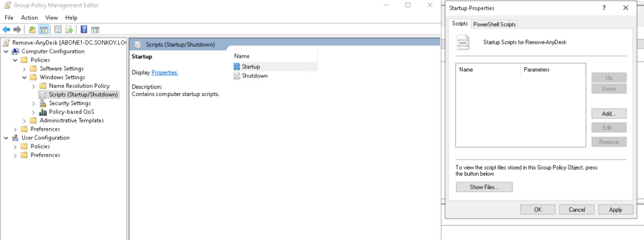This screenshot has height=240, width=644.
Task: Click the greyed-out Remove button
Action: 609,142
